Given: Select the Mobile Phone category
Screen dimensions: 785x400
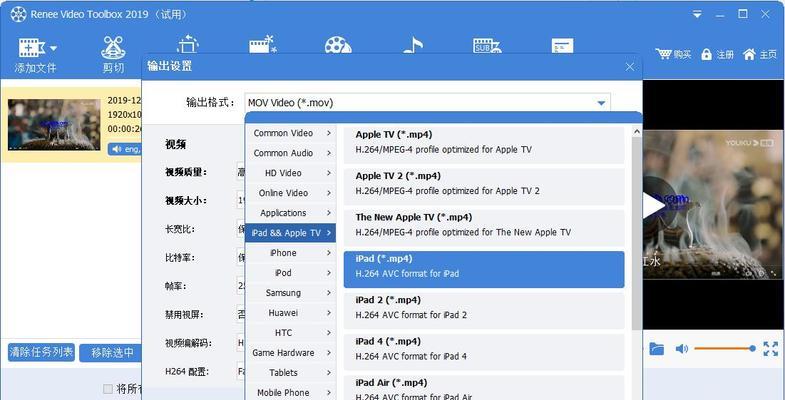Looking at the screenshot, I should coord(290,392).
